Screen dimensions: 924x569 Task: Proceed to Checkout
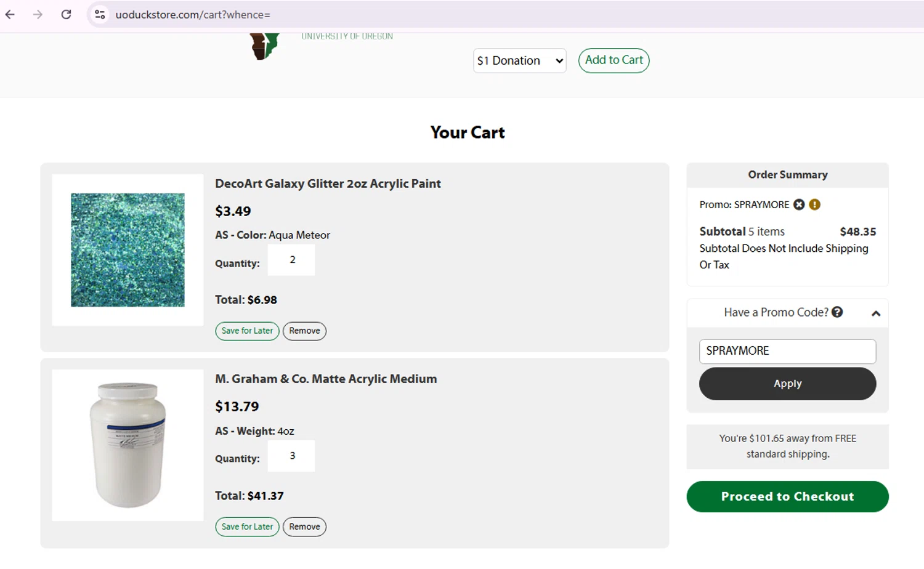(787, 496)
